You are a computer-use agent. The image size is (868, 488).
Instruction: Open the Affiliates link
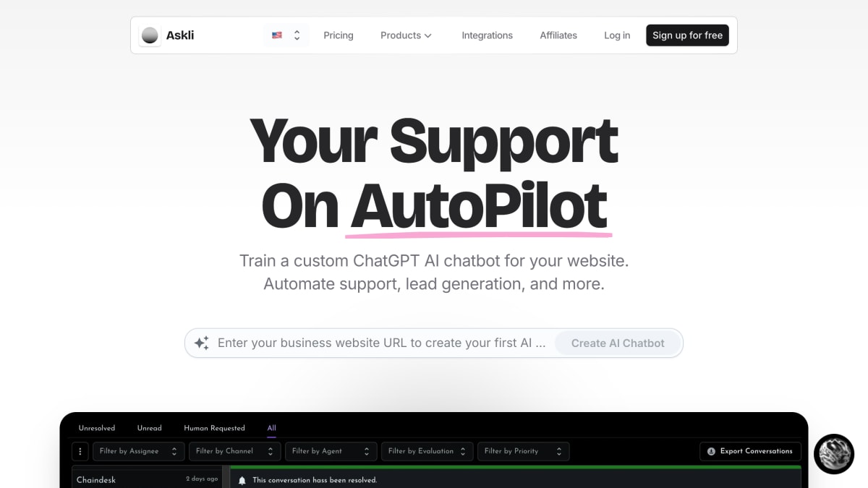click(x=558, y=35)
